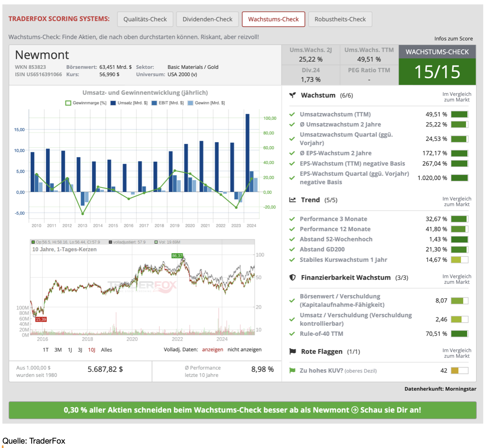Choose nicht anzeigen for Volladj. Daten

pos(244,349)
